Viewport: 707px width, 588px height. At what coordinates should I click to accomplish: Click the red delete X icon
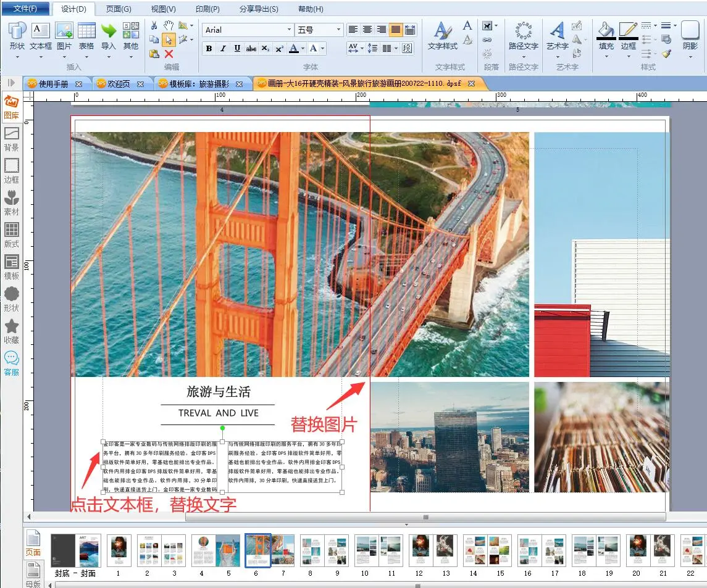point(169,54)
